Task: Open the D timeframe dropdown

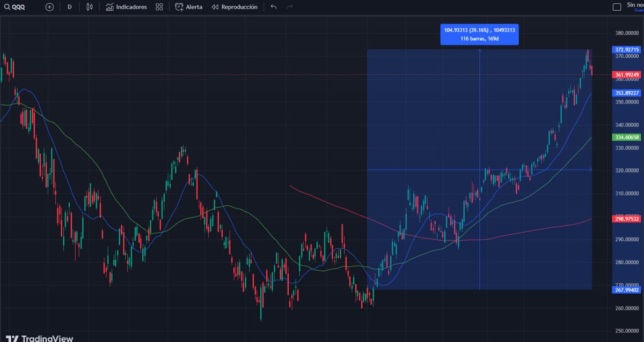Action: [69, 7]
